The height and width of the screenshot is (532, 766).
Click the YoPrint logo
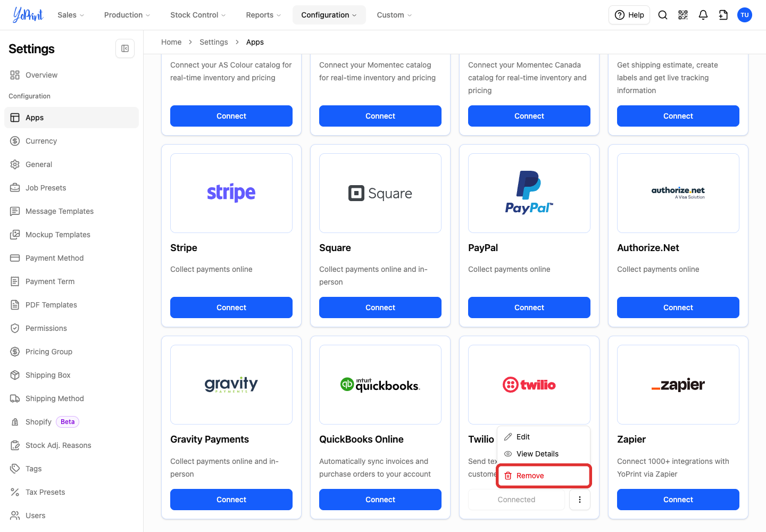coord(28,15)
